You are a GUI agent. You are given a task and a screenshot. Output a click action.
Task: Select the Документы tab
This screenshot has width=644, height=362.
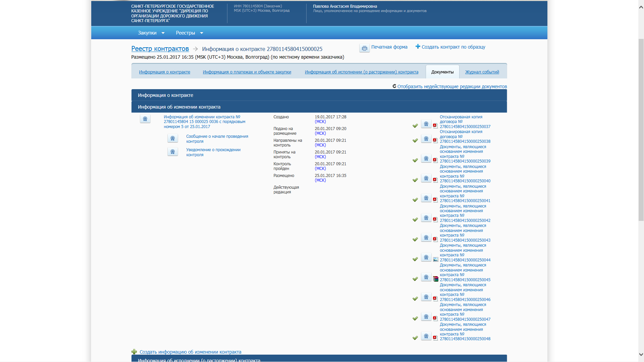[442, 72]
